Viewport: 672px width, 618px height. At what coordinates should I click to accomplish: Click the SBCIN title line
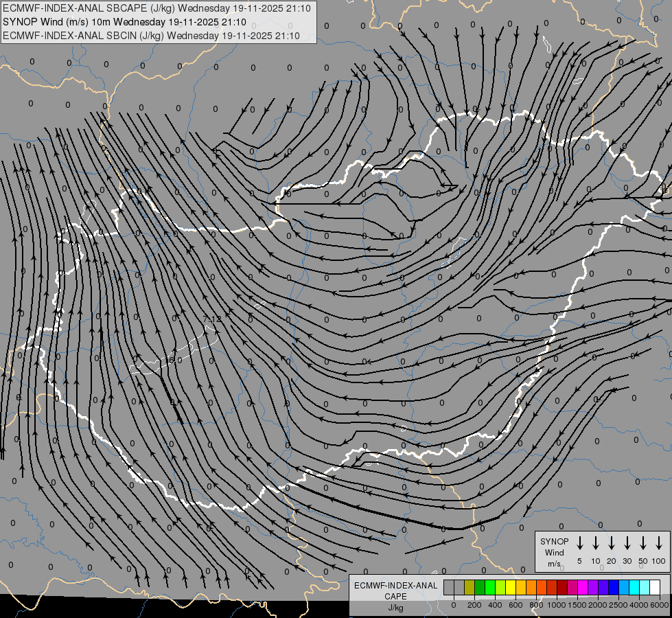click(151, 36)
